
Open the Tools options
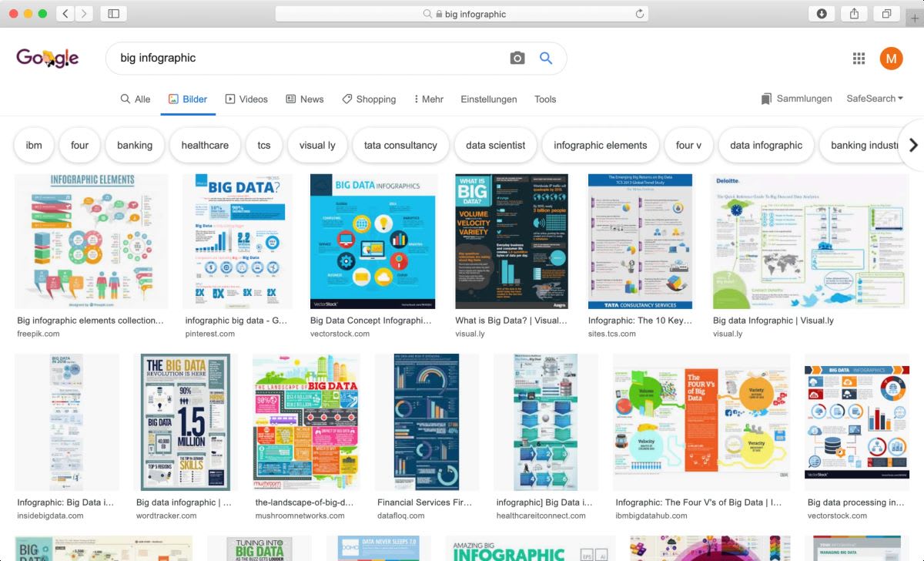(x=545, y=99)
